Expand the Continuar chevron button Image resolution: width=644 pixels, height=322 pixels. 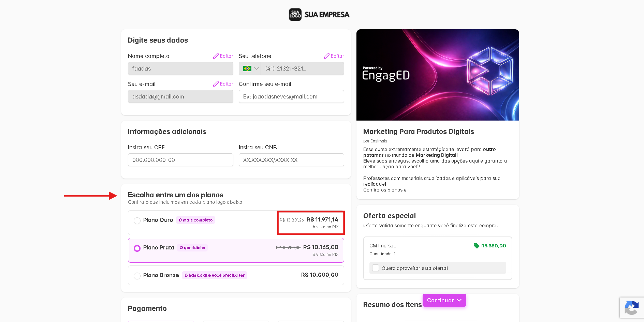[x=459, y=300]
